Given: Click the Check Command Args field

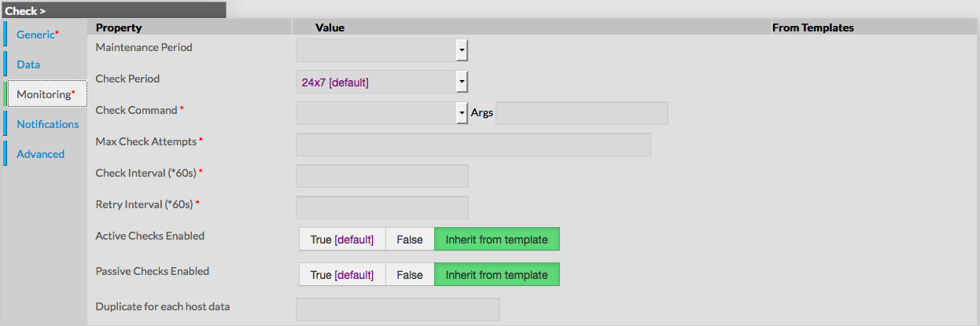Looking at the screenshot, I should coord(581,113).
